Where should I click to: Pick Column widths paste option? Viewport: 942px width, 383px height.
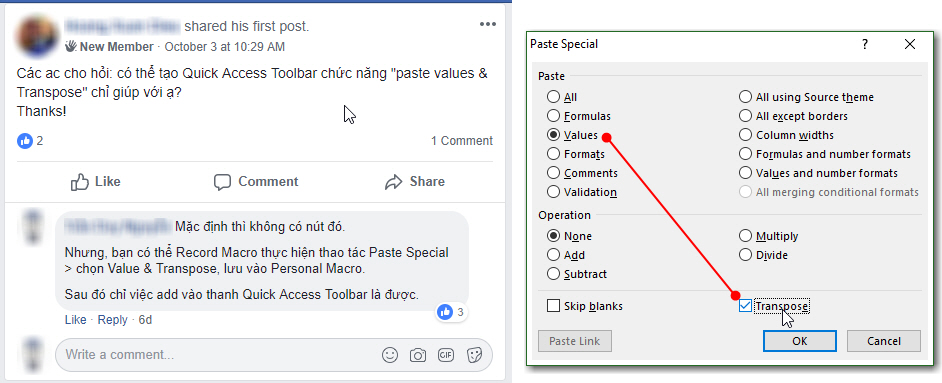(746, 135)
